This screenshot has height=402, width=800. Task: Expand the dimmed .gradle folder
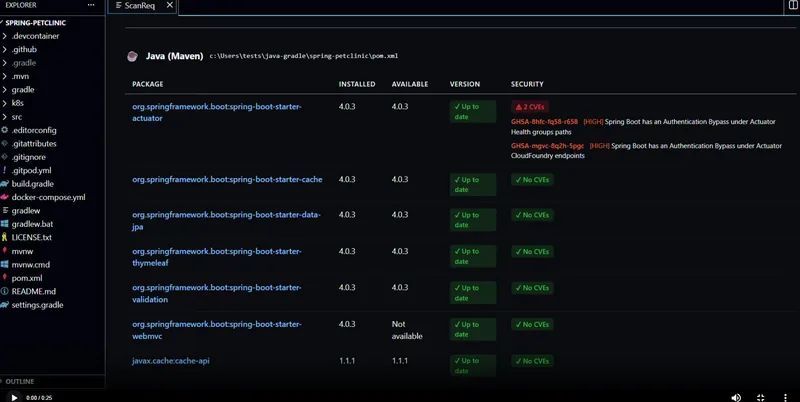pyautogui.click(x=23, y=63)
